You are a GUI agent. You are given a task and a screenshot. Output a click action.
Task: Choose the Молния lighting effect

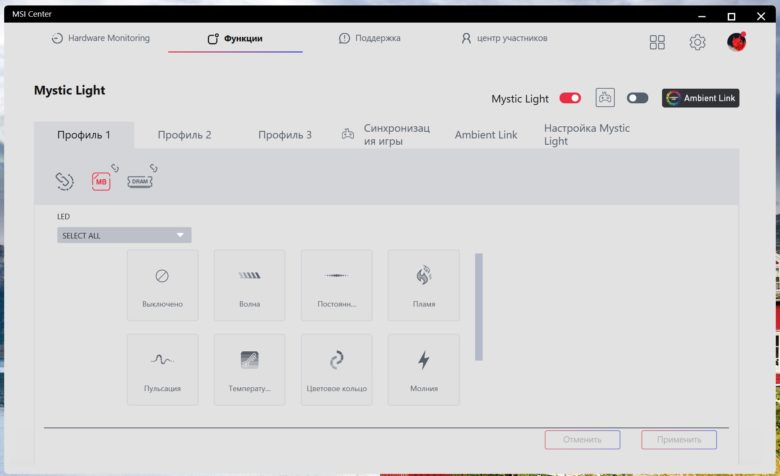coord(424,370)
